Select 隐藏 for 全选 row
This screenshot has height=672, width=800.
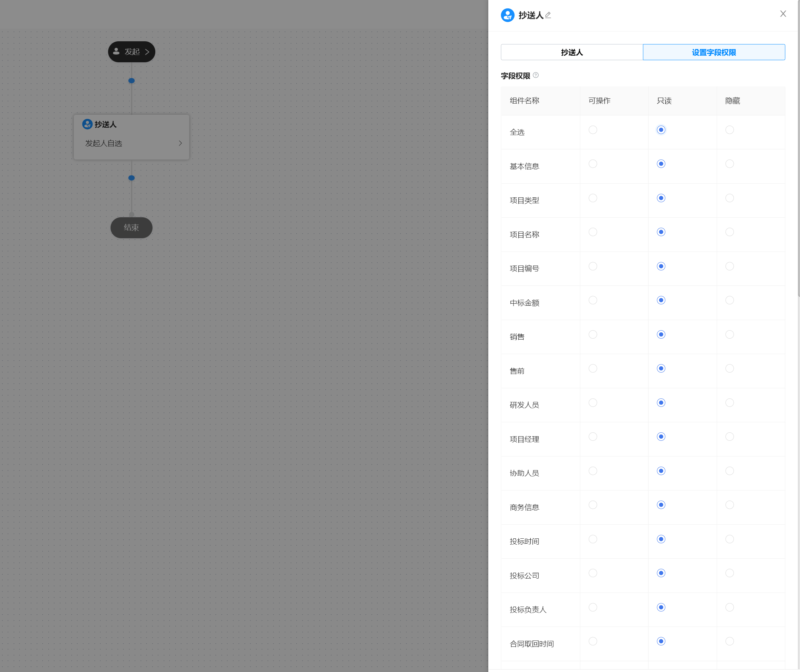[x=730, y=130]
